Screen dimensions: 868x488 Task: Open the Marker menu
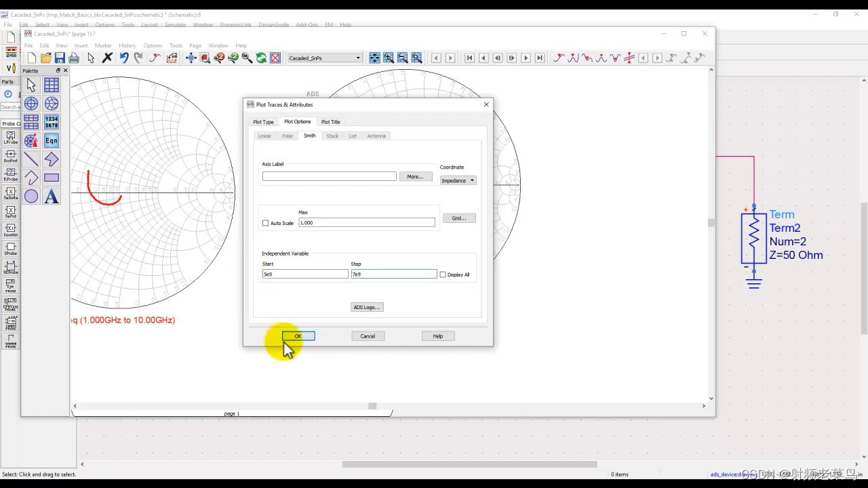[x=103, y=45]
